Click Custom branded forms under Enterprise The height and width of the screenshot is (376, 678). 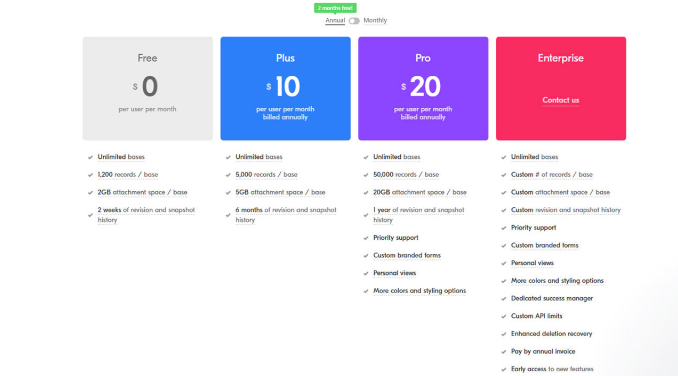point(544,245)
